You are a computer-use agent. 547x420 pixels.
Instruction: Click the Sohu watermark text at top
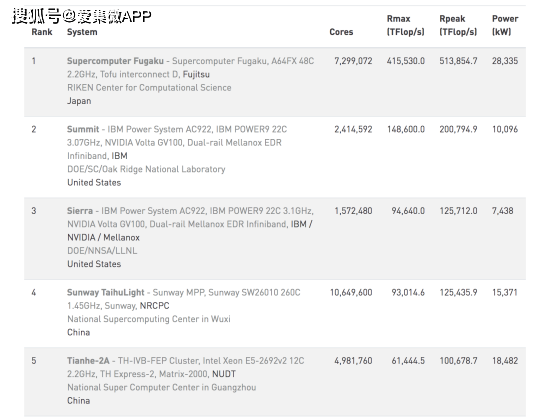82,16
